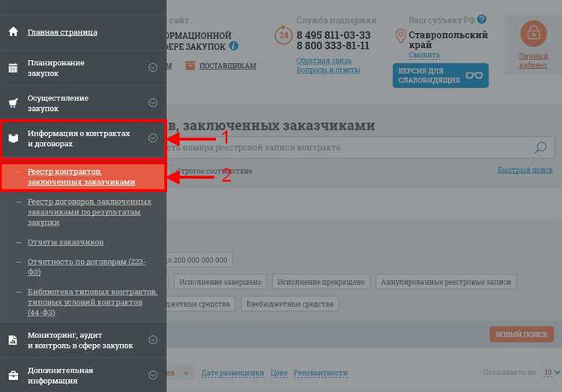Toggle the Внебюджетные средства filter
562x392 pixels.
[290, 304]
